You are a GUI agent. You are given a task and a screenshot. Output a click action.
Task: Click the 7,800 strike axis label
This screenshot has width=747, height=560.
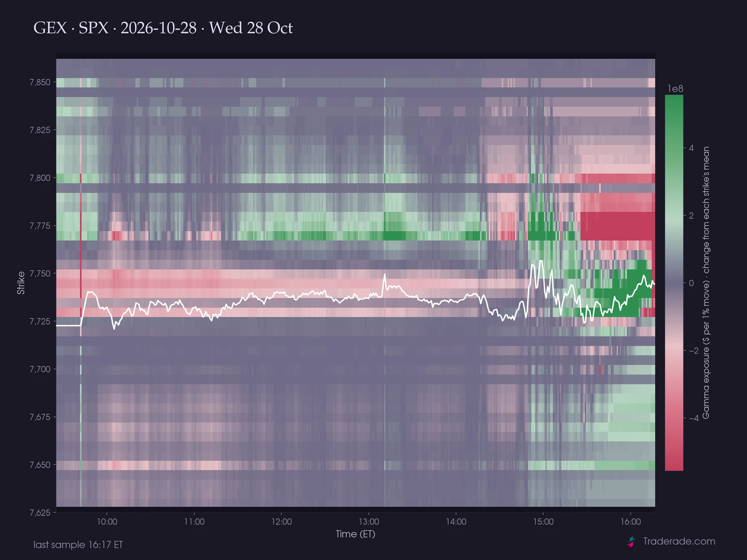(x=40, y=178)
